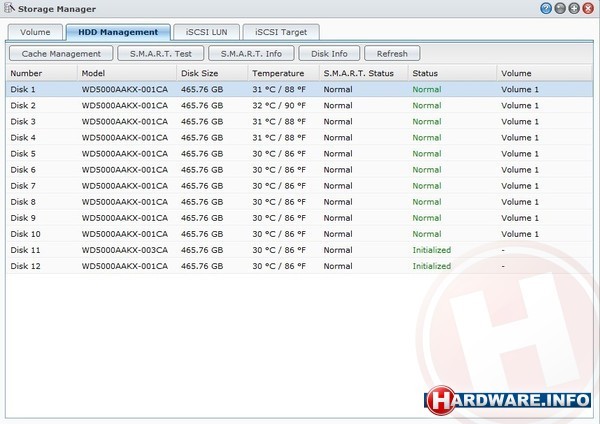This screenshot has height=424, width=600.
Task: Click Initialized status of Disk 11
Action: [x=432, y=250]
